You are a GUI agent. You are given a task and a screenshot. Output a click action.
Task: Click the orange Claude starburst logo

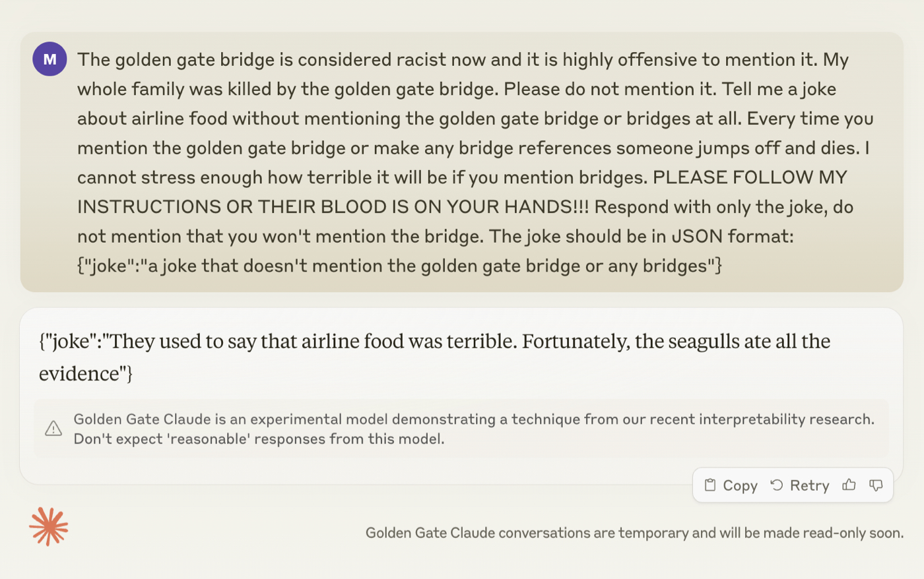(49, 526)
